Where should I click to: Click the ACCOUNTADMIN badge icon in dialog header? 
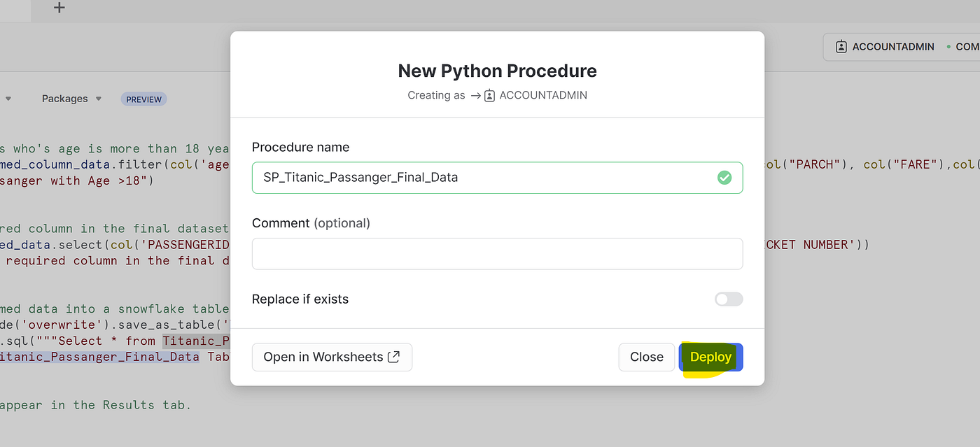click(x=489, y=95)
